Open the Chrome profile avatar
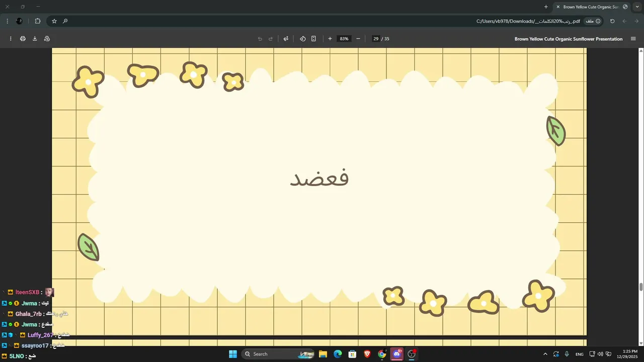Image resolution: width=644 pixels, height=362 pixels. click(19, 21)
